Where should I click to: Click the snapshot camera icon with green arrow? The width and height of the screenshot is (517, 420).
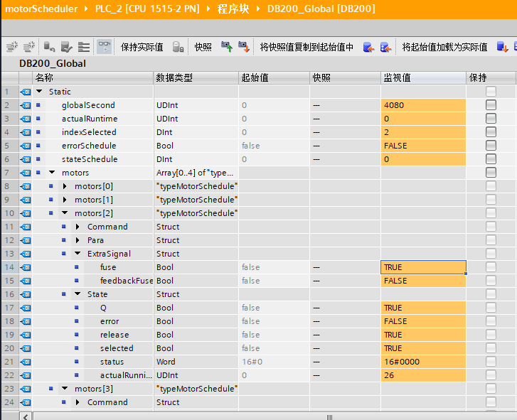(x=227, y=47)
